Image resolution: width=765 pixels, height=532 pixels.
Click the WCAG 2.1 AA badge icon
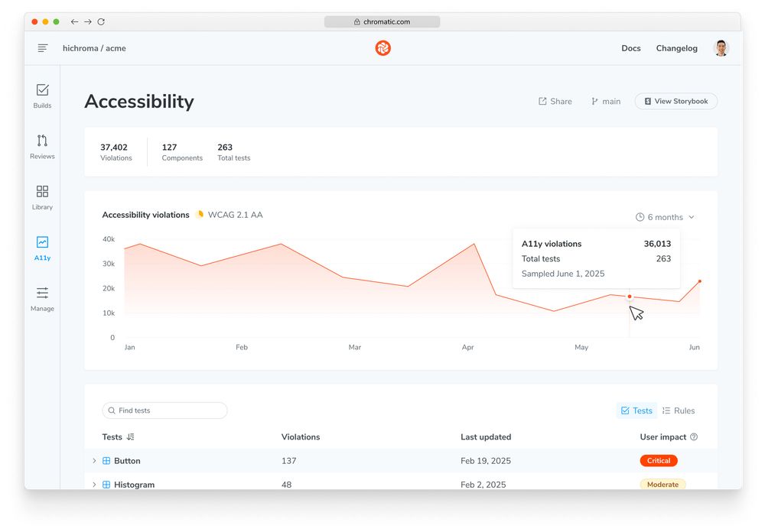click(199, 214)
